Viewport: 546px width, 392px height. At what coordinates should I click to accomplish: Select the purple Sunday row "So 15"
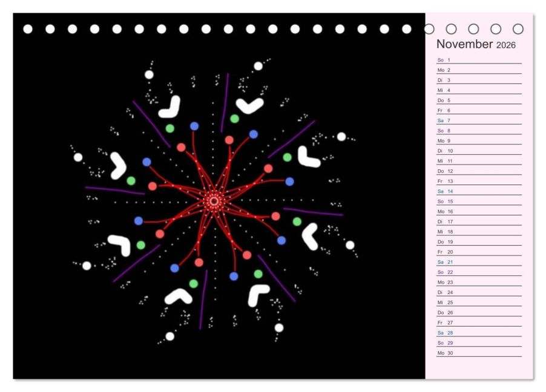coord(479,201)
